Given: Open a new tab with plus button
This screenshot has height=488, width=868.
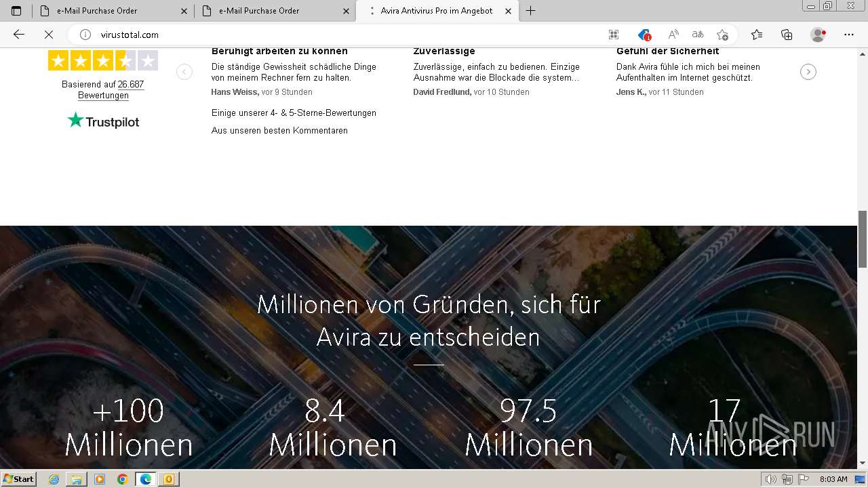Looking at the screenshot, I should tap(531, 11).
